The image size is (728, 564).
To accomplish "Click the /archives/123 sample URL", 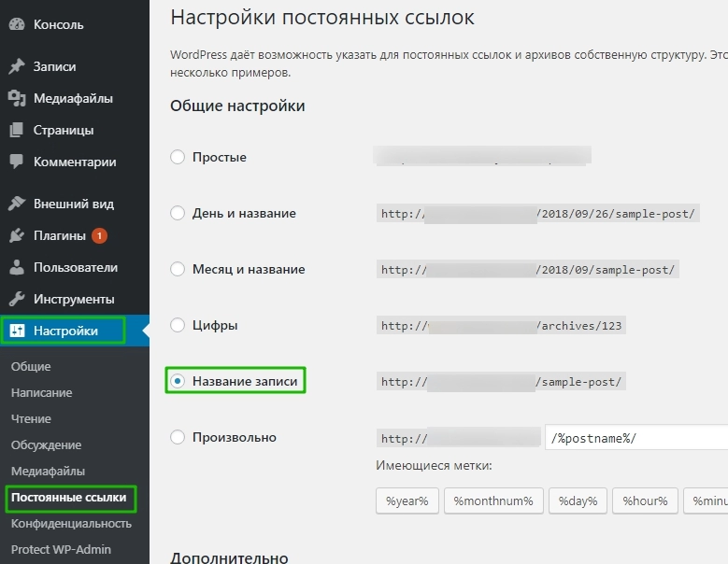I will click(x=501, y=326).
